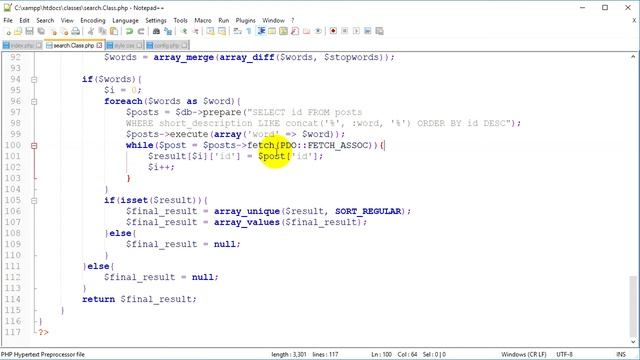This screenshot has height=360, width=640.
Task: Create a new file with the New toolbar icon
Action: tap(7, 31)
